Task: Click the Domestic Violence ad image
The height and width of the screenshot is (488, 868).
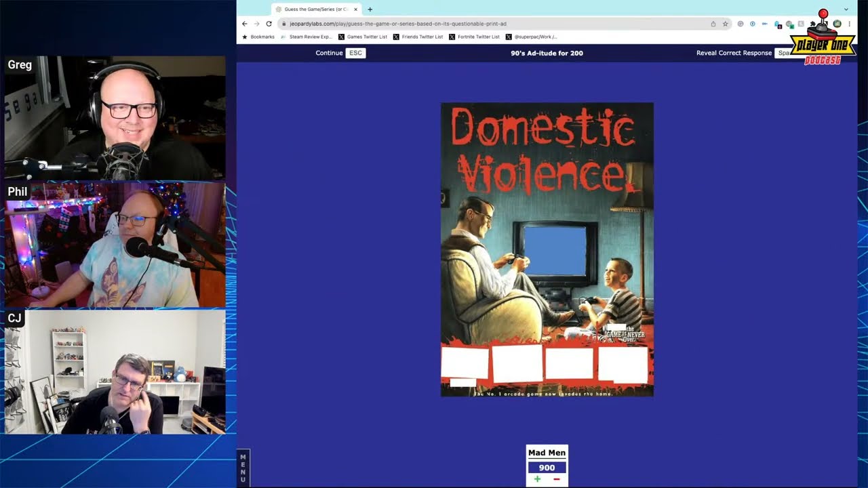Action: pyautogui.click(x=547, y=249)
